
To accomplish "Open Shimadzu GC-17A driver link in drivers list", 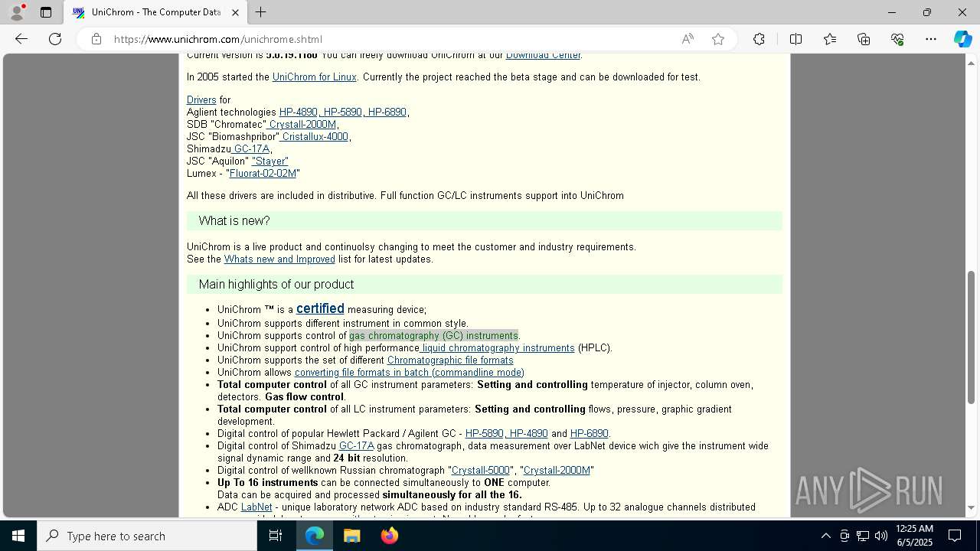I will [x=252, y=149].
